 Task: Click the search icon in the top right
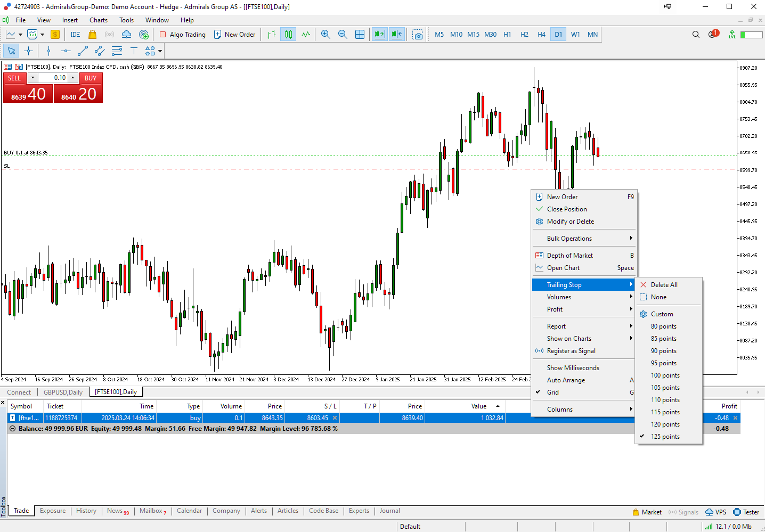point(696,34)
